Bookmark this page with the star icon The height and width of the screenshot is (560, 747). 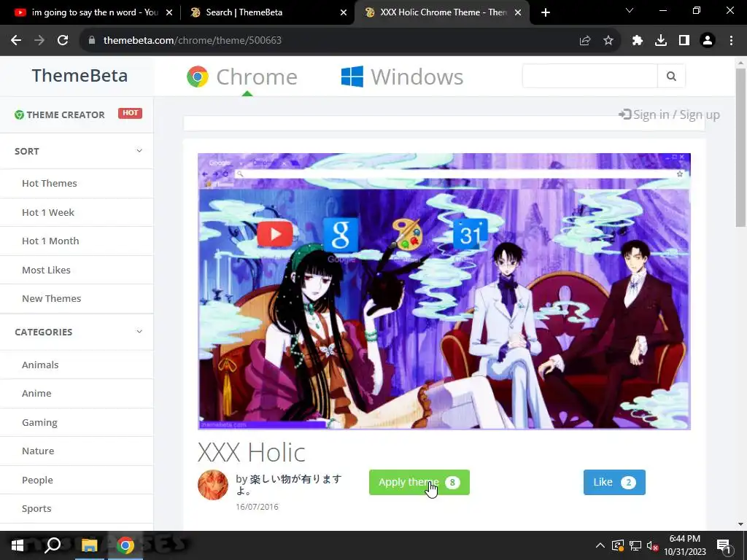coord(608,41)
